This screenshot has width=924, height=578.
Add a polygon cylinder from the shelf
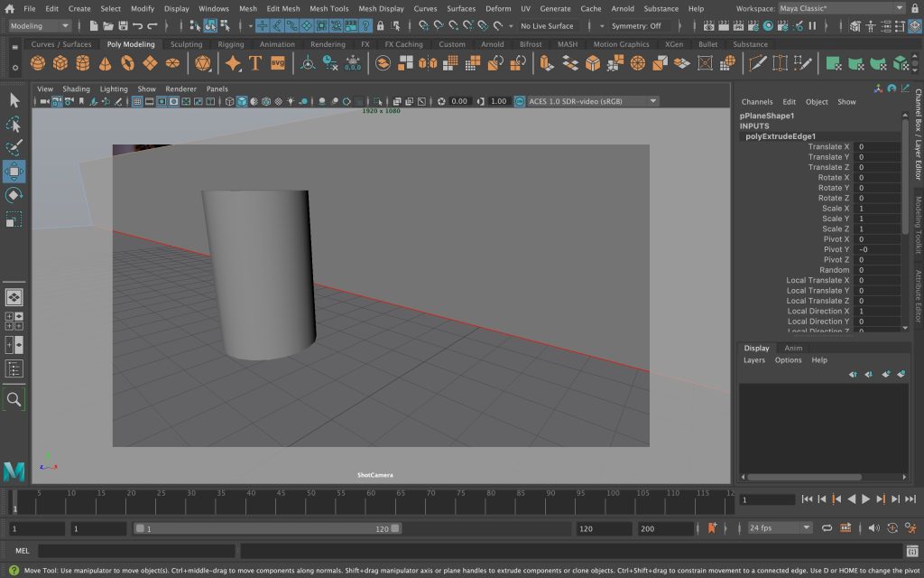[x=82, y=63]
